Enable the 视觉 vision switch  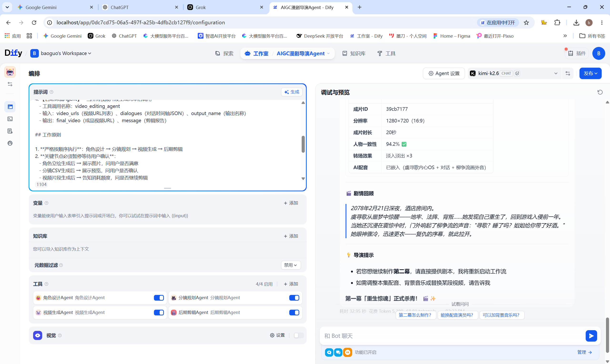point(299,335)
